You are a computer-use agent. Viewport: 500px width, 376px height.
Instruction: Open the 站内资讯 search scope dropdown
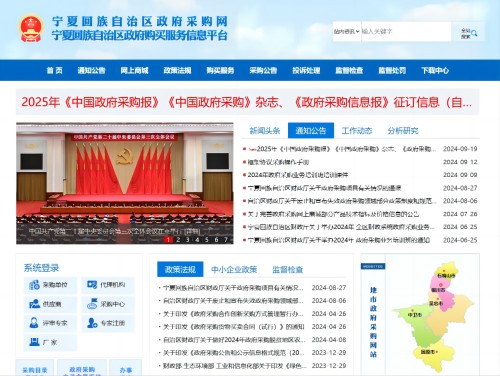pyautogui.click(x=347, y=32)
